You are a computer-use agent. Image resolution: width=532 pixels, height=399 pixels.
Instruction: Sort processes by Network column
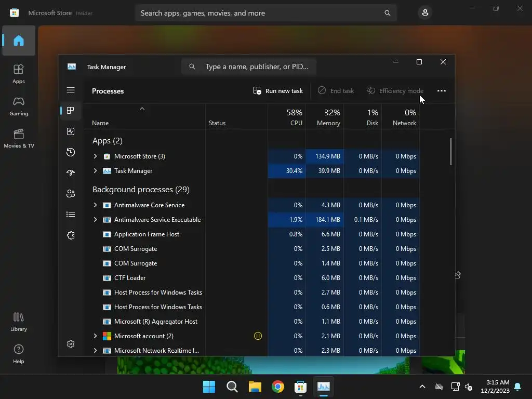pyautogui.click(x=401, y=117)
